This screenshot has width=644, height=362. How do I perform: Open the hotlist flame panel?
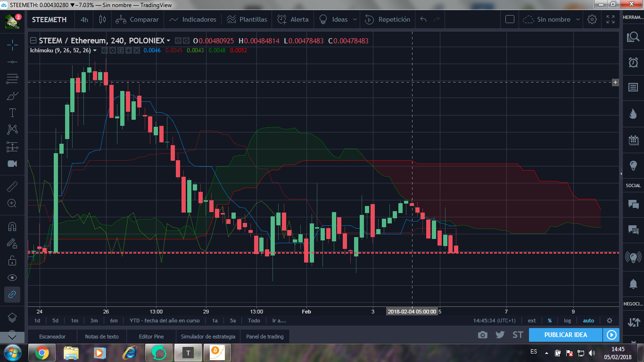[x=633, y=114]
